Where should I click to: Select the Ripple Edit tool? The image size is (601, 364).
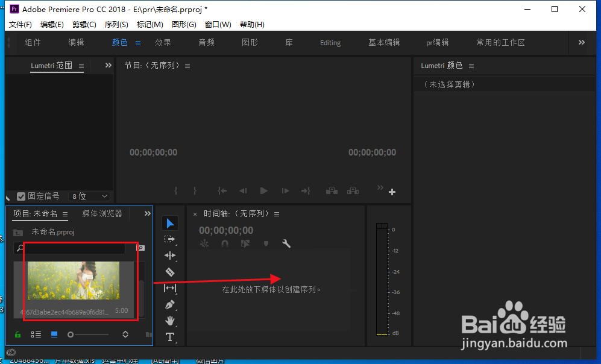pos(170,256)
